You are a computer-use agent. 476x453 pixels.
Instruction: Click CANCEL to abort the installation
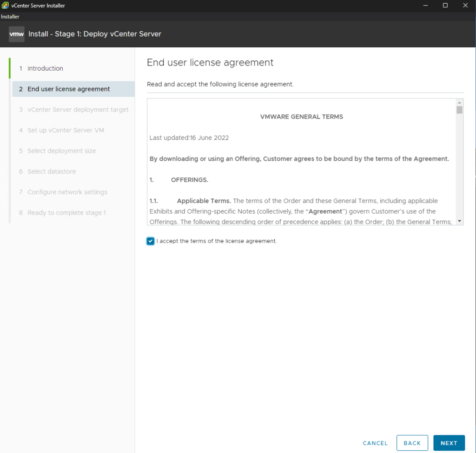[x=375, y=443]
